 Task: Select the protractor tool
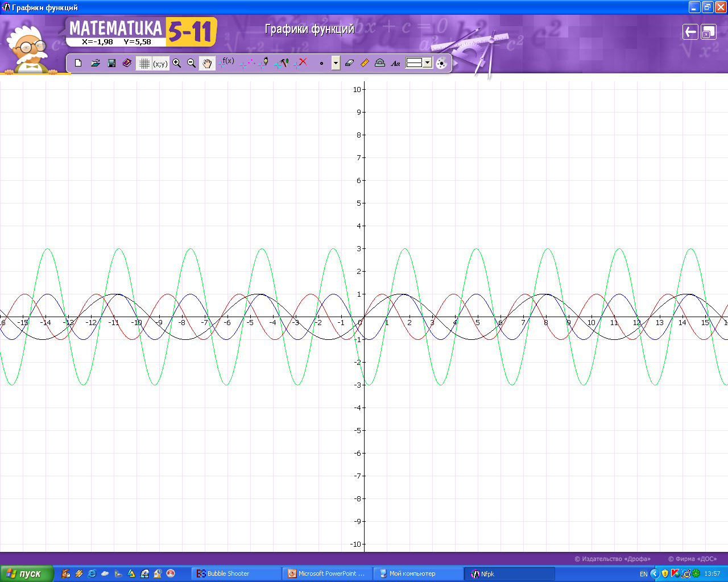pos(380,63)
